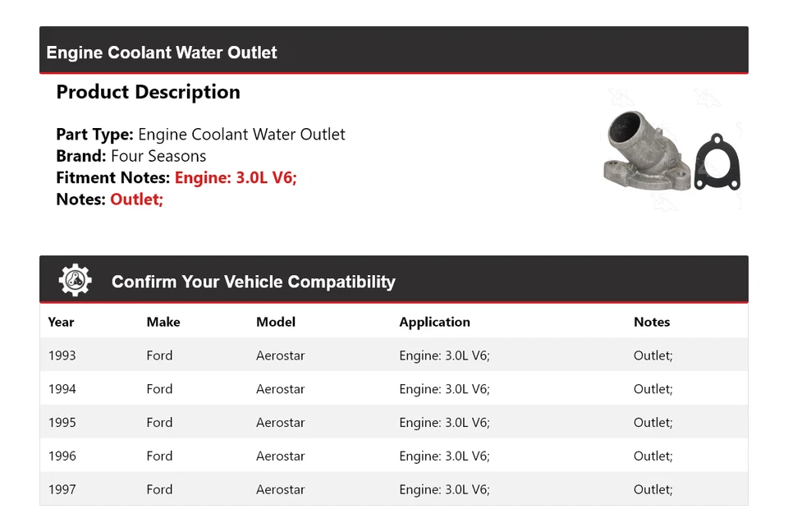Click the Part Type label
The image size is (788, 532).
click(94, 135)
